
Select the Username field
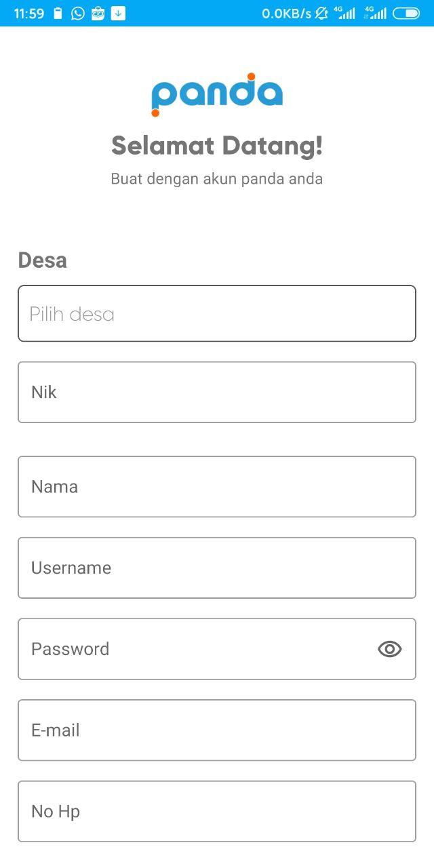coord(217,568)
